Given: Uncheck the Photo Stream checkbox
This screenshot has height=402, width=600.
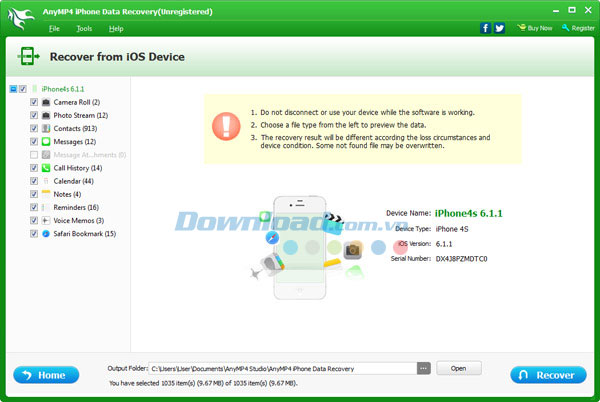Looking at the screenshot, I should click(34, 115).
